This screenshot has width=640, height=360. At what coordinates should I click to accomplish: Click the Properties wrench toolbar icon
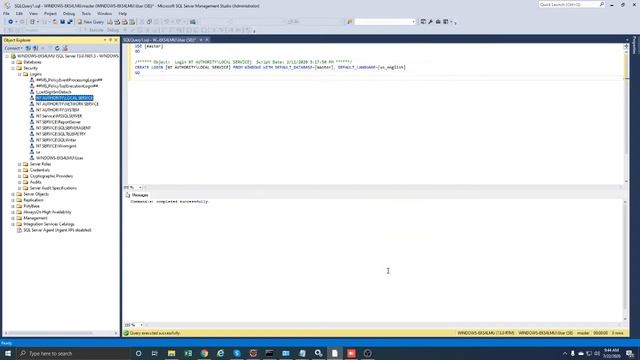431,22
